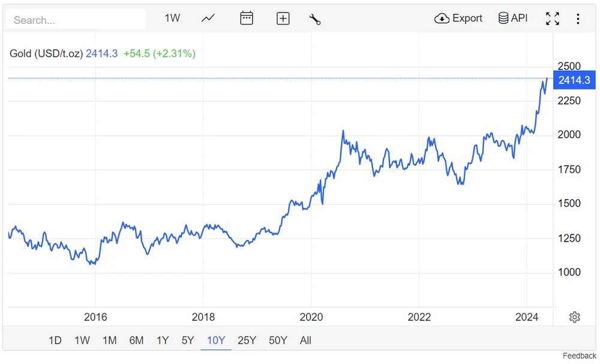Select the 1W range at bottom
Image resolution: width=600 pixels, height=364 pixels.
tap(82, 340)
